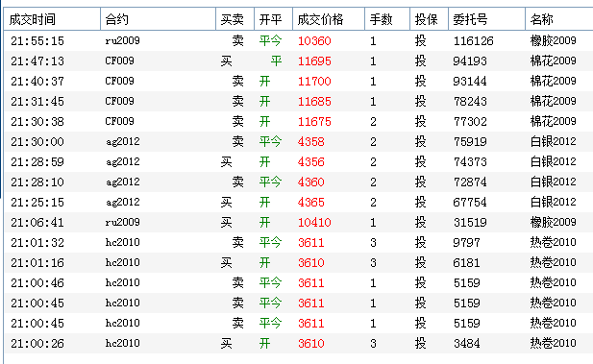Viewport: 593px width, 364px height.
Task: Click 买 in the 21:25:15 row
Action: (x=226, y=203)
